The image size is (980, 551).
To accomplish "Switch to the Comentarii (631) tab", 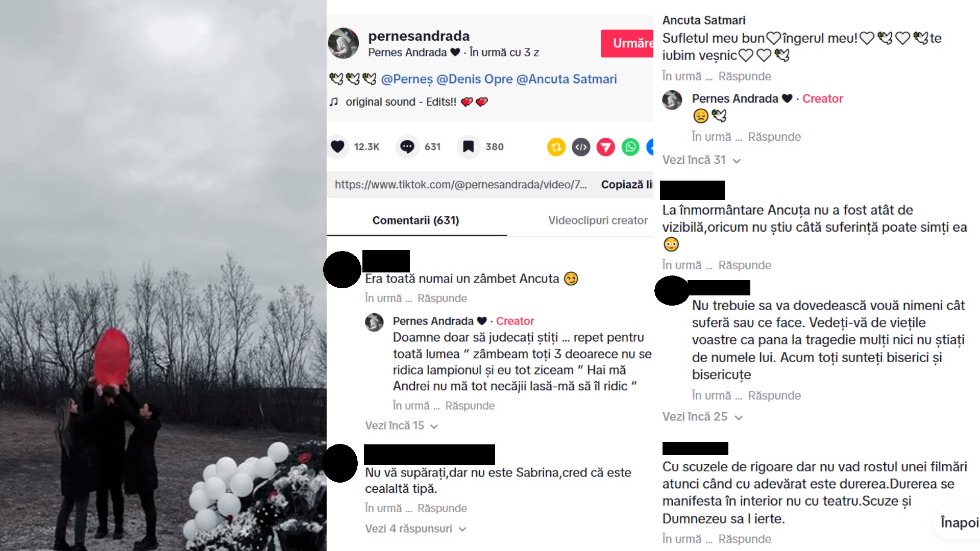I will (416, 220).
